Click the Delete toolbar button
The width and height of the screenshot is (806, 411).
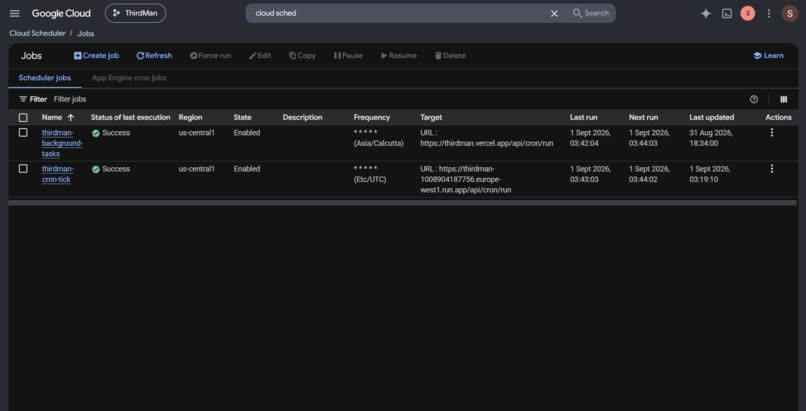[x=450, y=55]
